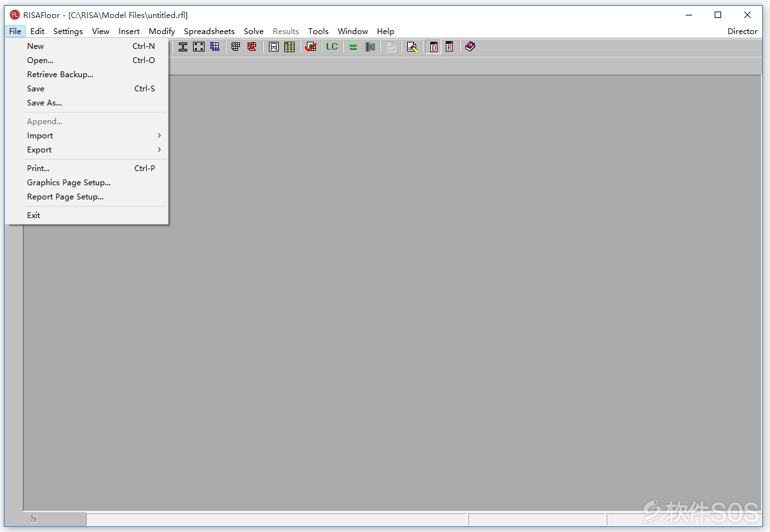Click Save in the File menu

86,89
